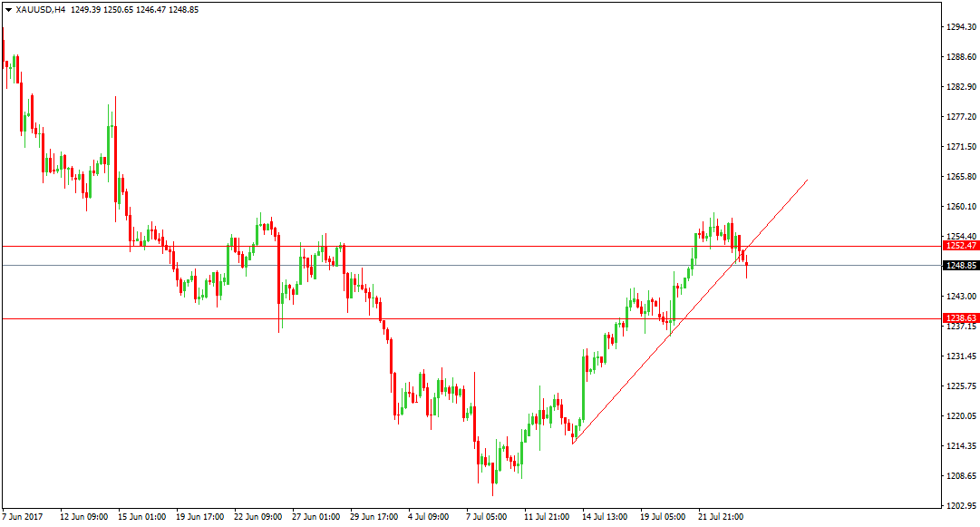This screenshot has height=527, width=980.
Task: Select the 1238.63 red price label
Action: tap(961, 318)
